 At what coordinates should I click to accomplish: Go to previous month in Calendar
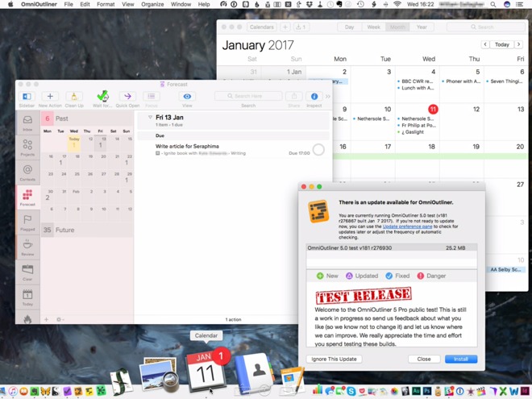pyautogui.click(x=485, y=44)
